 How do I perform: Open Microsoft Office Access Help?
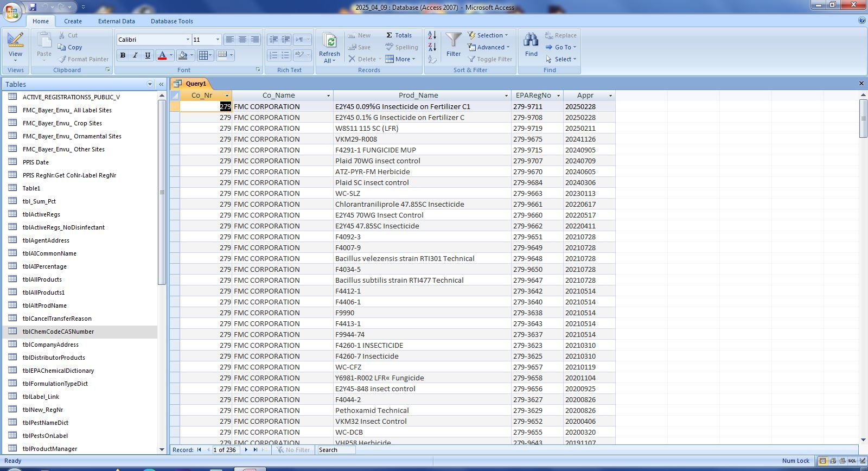[862, 21]
